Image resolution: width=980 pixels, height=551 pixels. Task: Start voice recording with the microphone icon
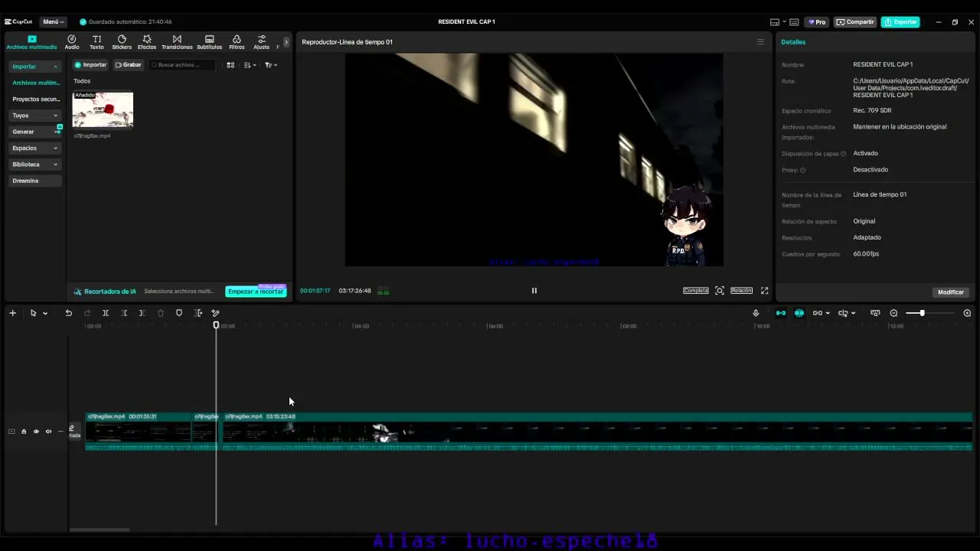pos(756,313)
